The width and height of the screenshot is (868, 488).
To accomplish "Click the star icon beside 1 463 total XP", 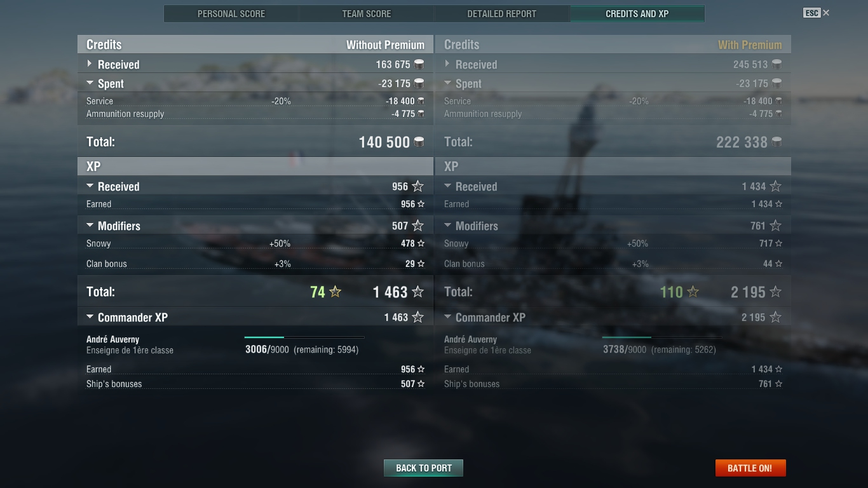I will point(417,292).
